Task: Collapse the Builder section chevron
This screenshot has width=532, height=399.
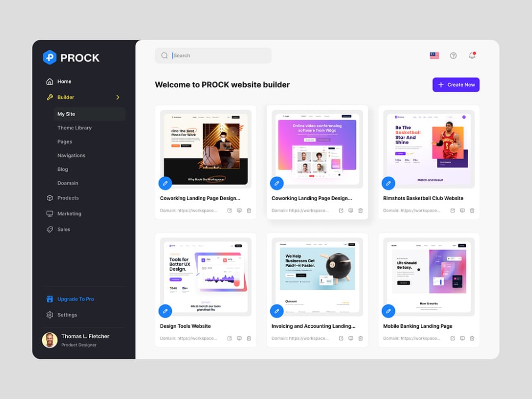Action: (118, 97)
